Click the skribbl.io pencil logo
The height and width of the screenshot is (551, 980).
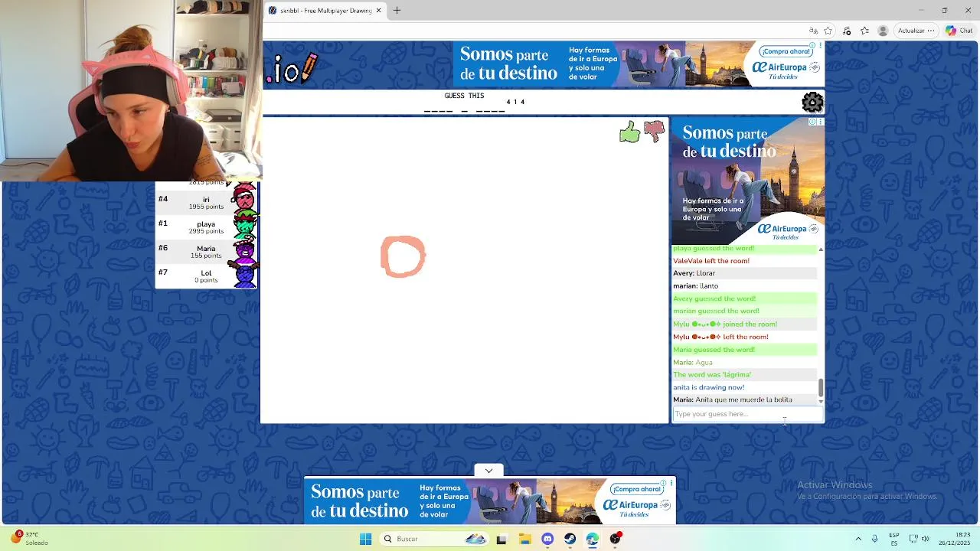coord(292,69)
